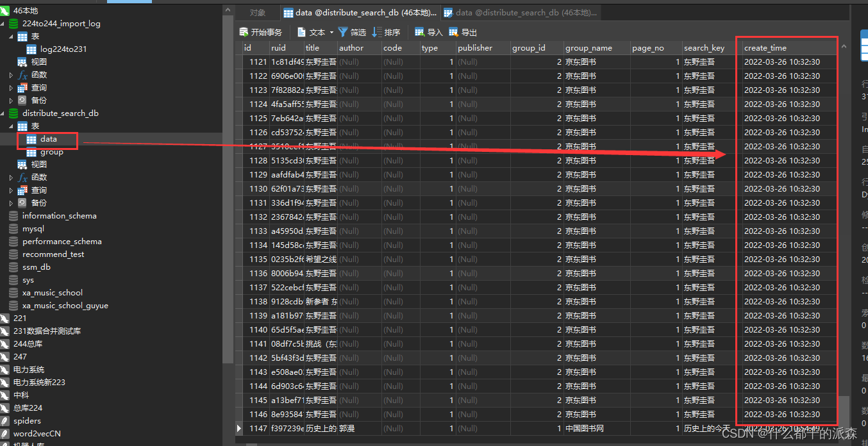Viewport: 868px width, 446px height.
Task: Click the id cell 1135
Action: tap(255, 259)
